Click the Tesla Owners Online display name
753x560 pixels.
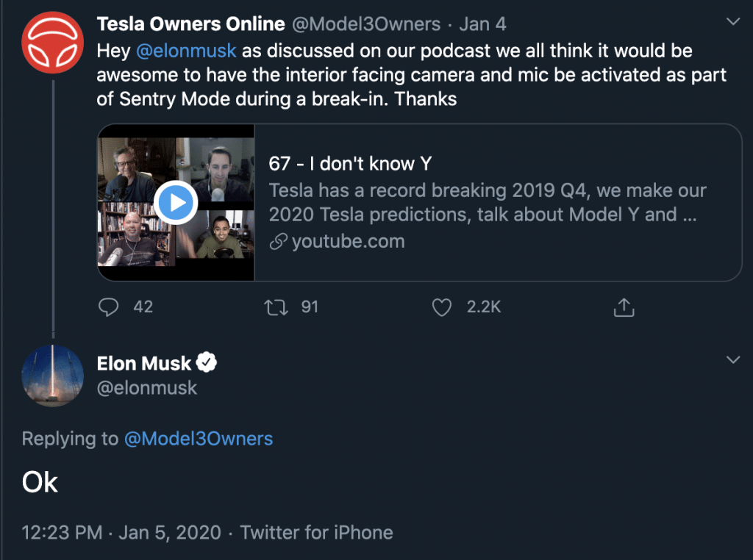[190, 24]
